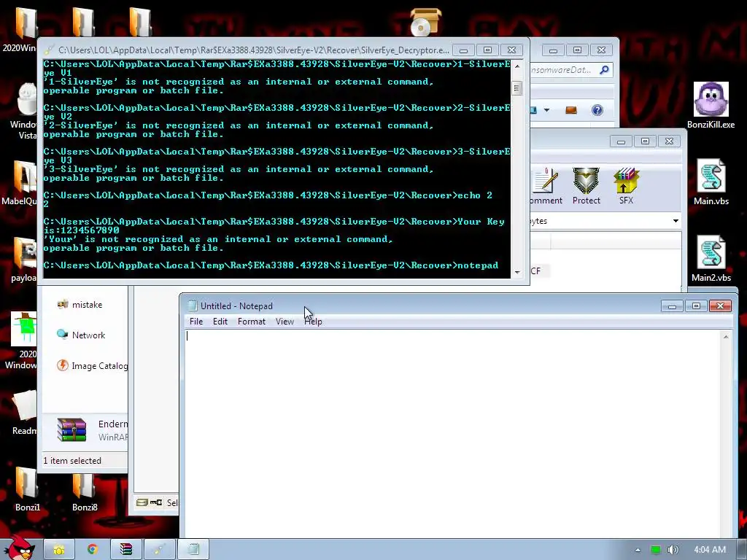Expand the WinRAR address bar dropdown

676,221
